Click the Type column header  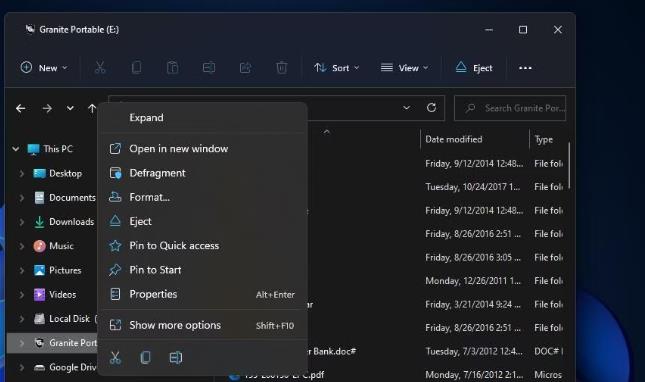tap(544, 140)
